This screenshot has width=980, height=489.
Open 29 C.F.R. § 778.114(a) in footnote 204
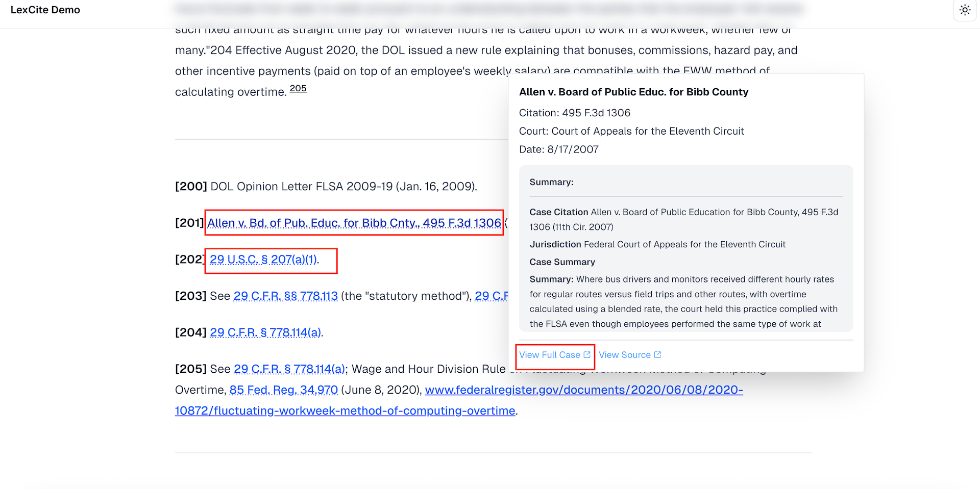(x=266, y=332)
